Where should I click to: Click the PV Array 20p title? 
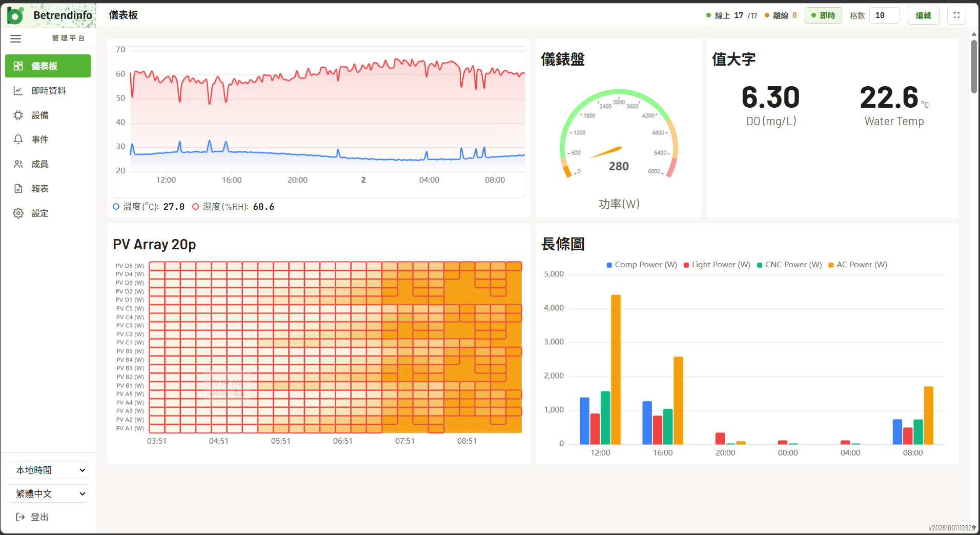tap(154, 244)
